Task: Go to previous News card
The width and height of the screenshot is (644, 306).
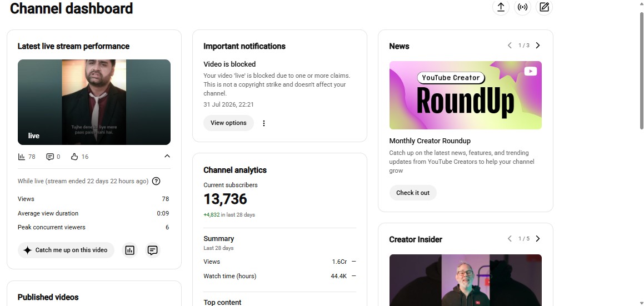Action: (510, 46)
